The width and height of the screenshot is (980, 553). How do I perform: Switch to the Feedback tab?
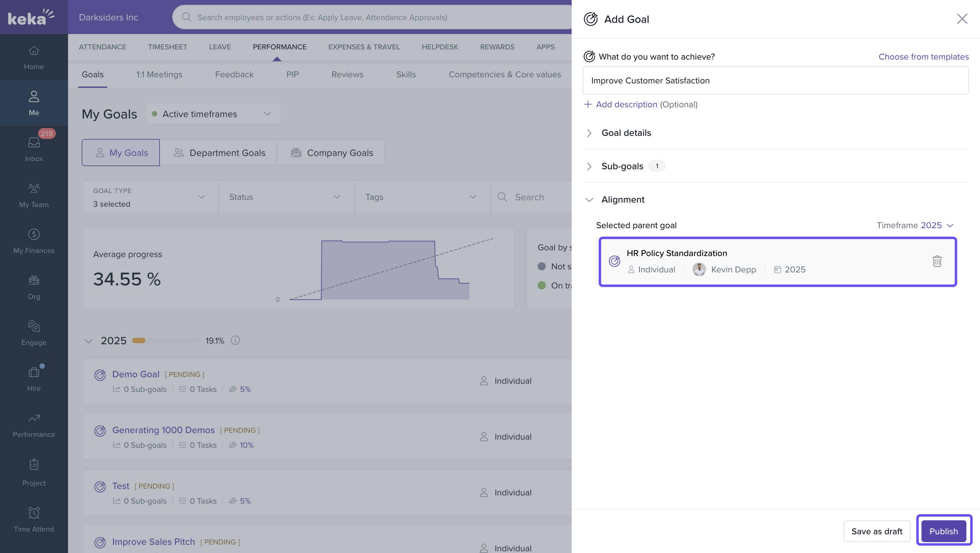(234, 75)
